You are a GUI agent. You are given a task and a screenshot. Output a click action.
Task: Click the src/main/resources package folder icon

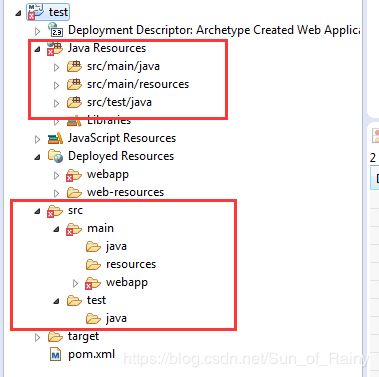(74, 84)
